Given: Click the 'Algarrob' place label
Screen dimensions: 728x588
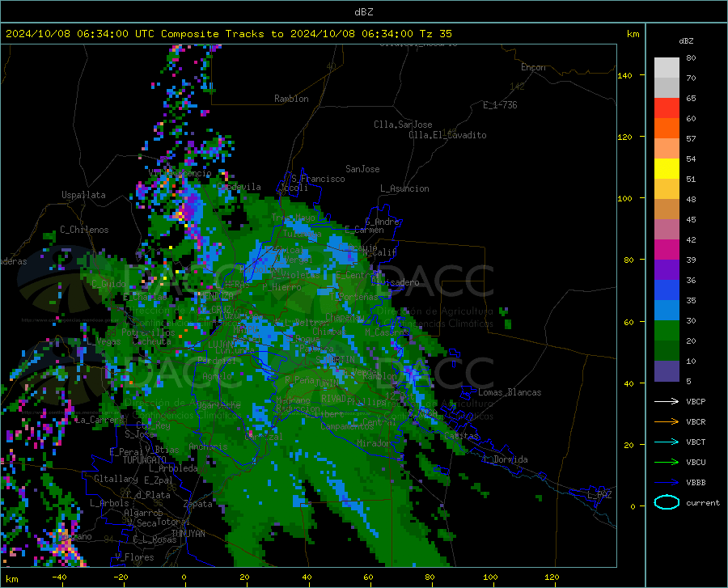Looking at the screenshot, I should [x=143, y=513].
